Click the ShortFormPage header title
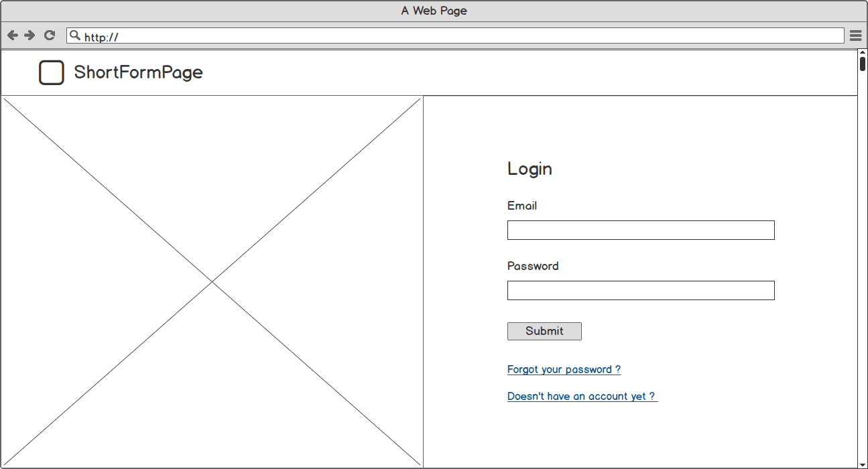Image resolution: width=868 pixels, height=469 pixels. pos(138,72)
